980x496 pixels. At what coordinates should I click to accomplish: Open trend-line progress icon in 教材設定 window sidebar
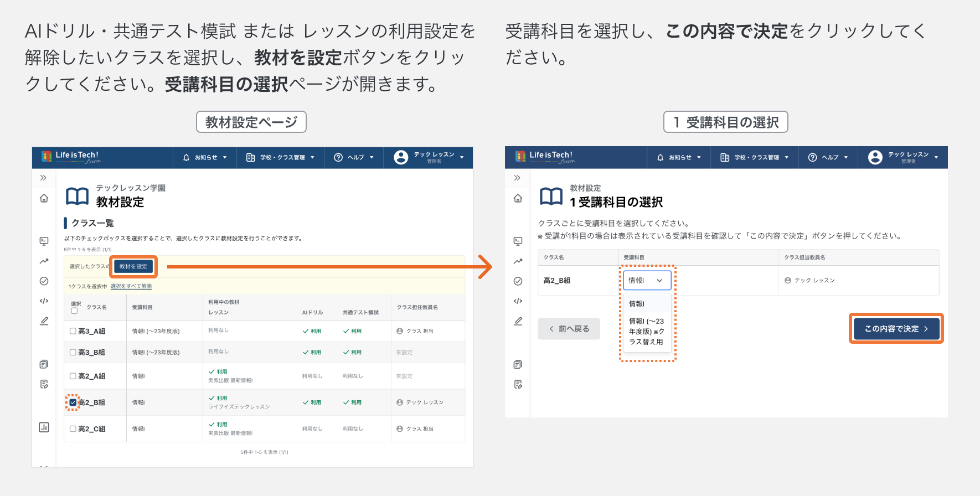pyautogui.click(x=44, y=261)
